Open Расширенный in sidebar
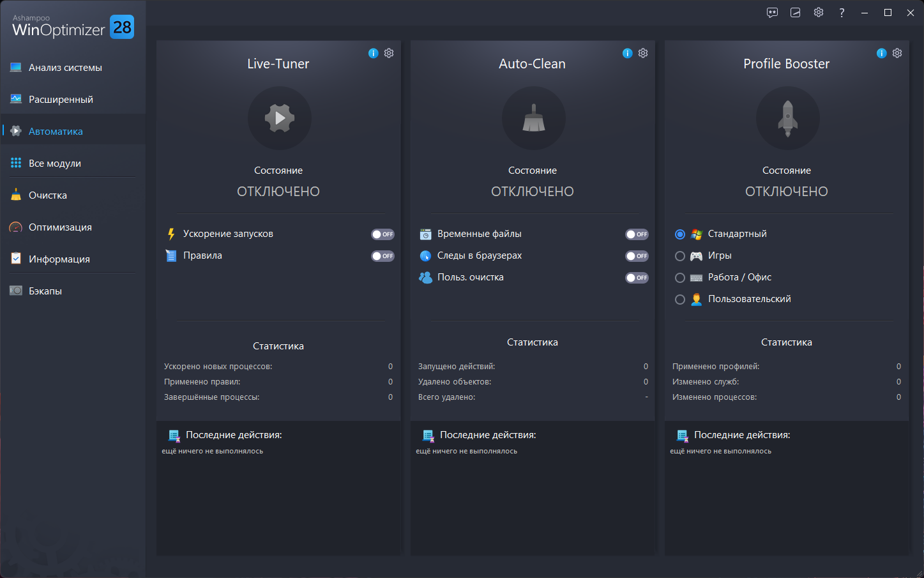 73,100
